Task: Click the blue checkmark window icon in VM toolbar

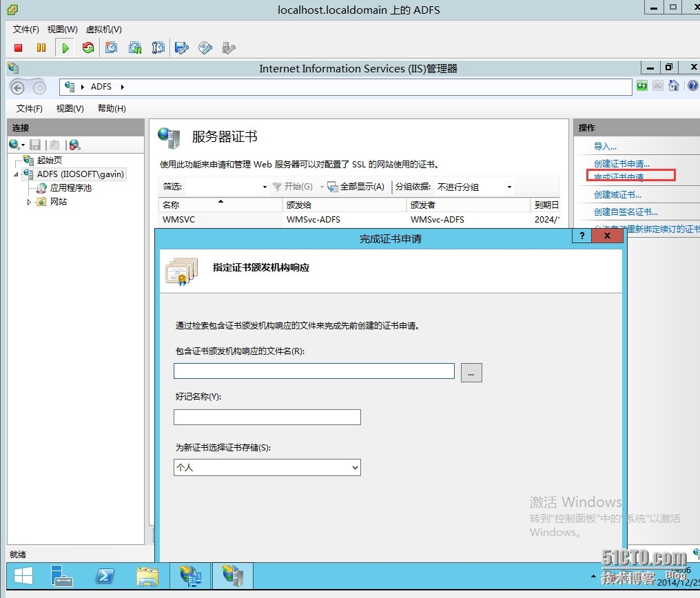Action: tap(182, 48)
